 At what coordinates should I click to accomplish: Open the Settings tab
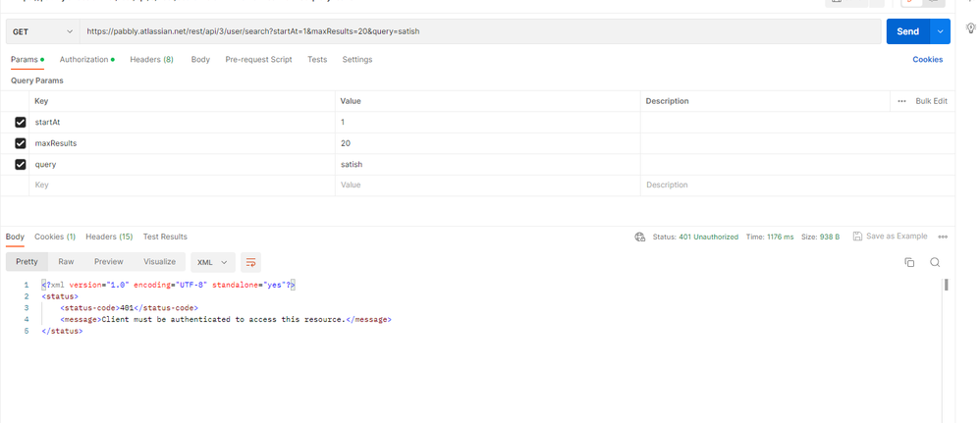(x=356, y=59)
